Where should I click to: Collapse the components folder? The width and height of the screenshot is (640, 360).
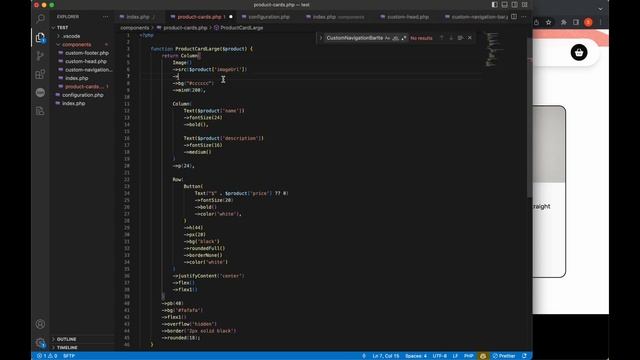pyautogui.click(x=76, y=44)
